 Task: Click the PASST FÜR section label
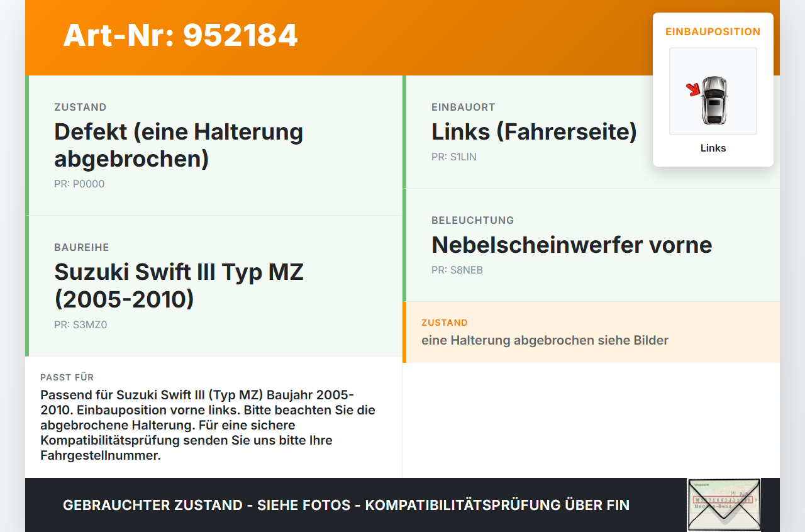point(67,377)
